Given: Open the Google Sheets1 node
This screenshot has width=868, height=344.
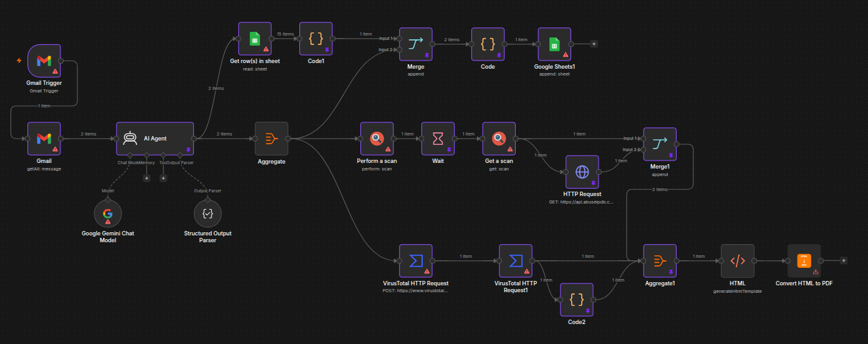Looking at the screenshot, I should [x=554, y=44].
